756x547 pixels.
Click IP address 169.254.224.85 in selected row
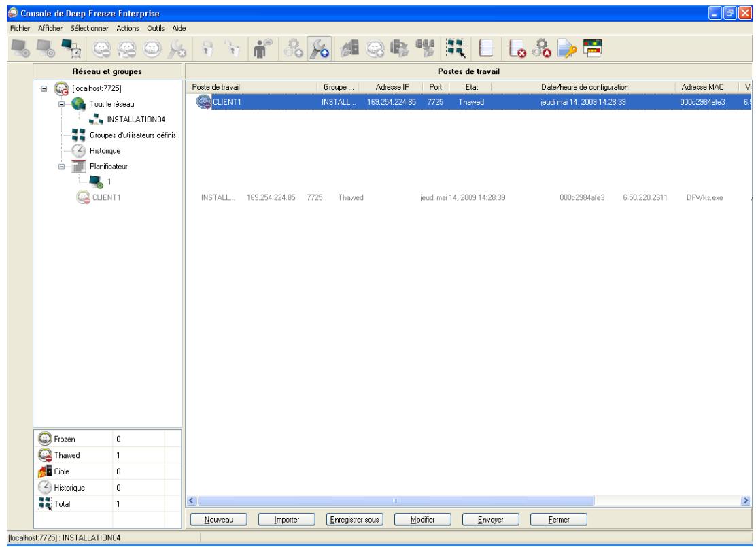(x=392, y=102)
